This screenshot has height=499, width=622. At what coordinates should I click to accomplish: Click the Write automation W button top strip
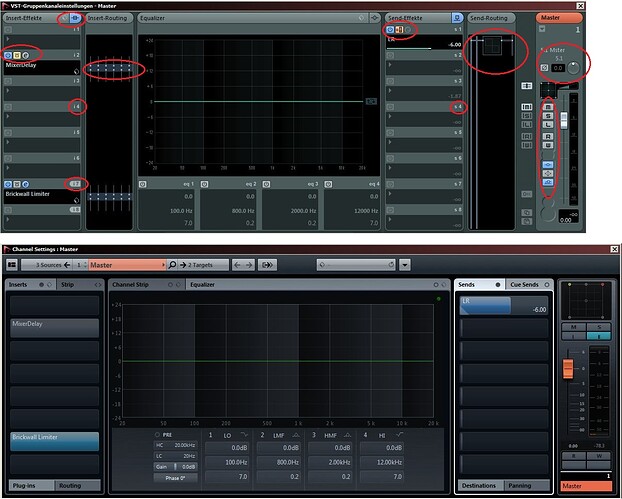click(548, 145)
